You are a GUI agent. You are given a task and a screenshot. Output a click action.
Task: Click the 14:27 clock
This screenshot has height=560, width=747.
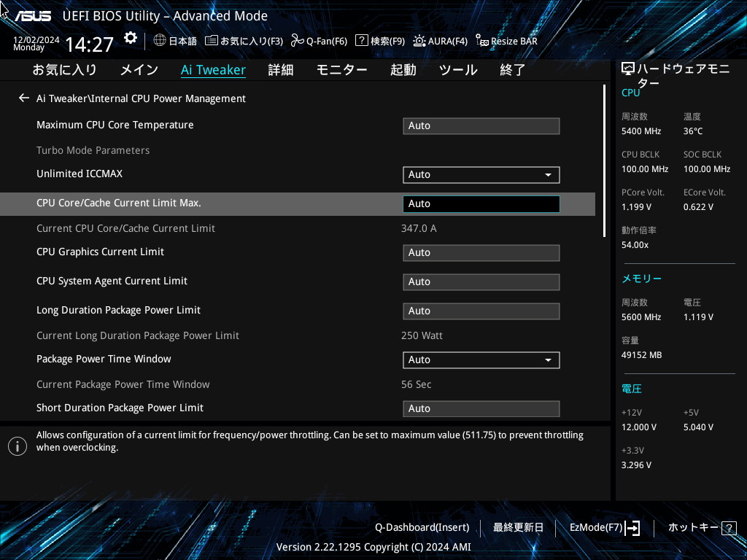(90, 45)
